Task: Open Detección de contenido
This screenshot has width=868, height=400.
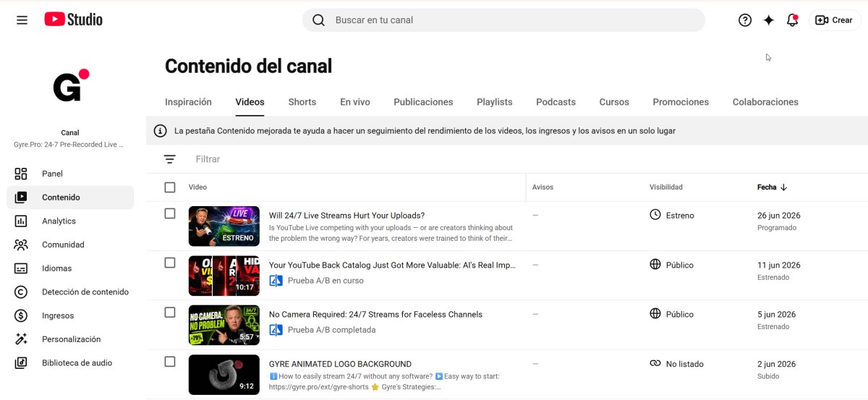Action: tap(70, 292)
